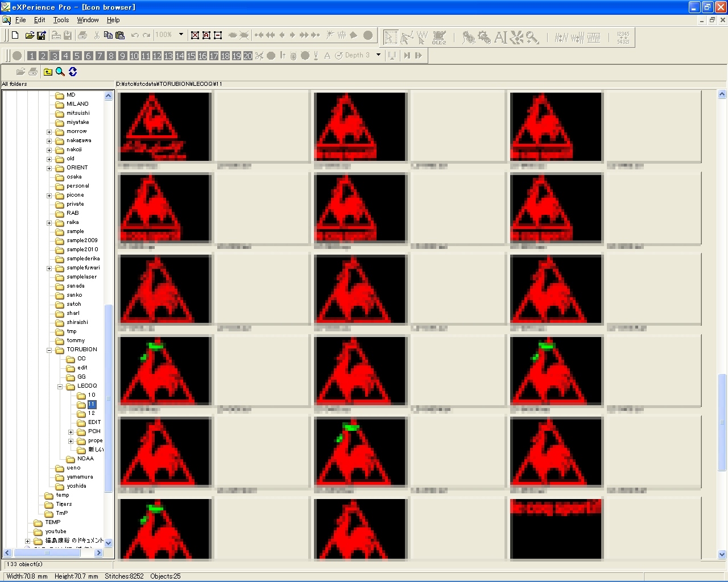The image size is (728, 582).
Task: Click the zoom magnifier tool in right toolbar
Action: (532, 38)
